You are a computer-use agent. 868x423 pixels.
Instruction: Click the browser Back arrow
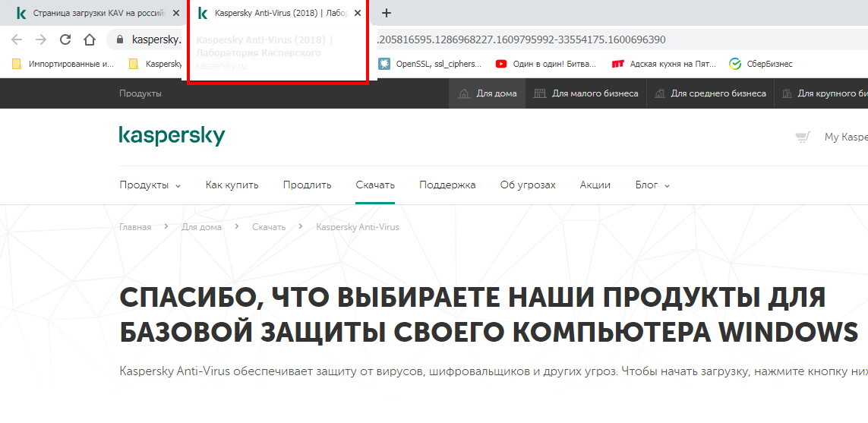coord(17,39)
